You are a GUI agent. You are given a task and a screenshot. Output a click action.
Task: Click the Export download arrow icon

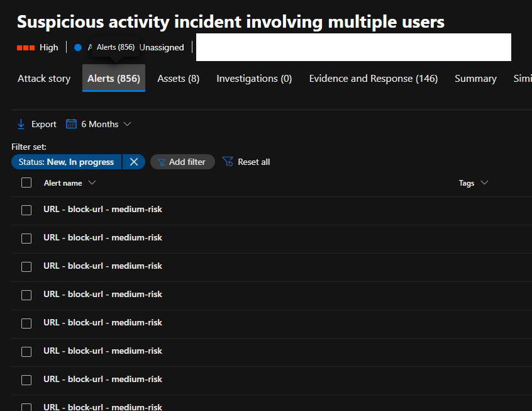pyautogui.click(x=21, y=124)
